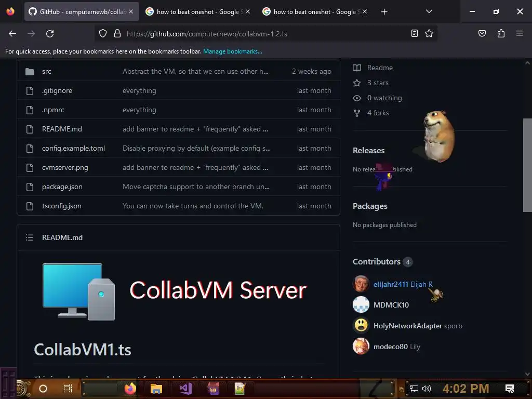This screenshot has width=532, height=399.
Task: Open the src folder
Action: coord(46,71)
